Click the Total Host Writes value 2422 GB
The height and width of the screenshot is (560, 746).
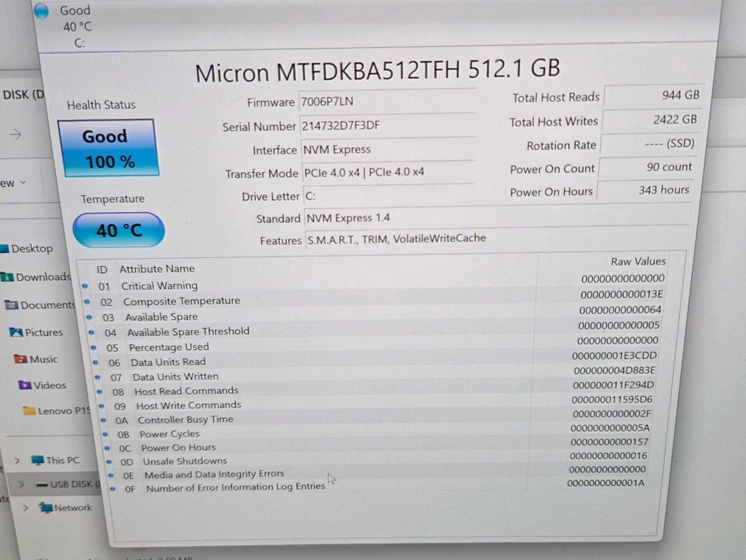pos(651,120)
